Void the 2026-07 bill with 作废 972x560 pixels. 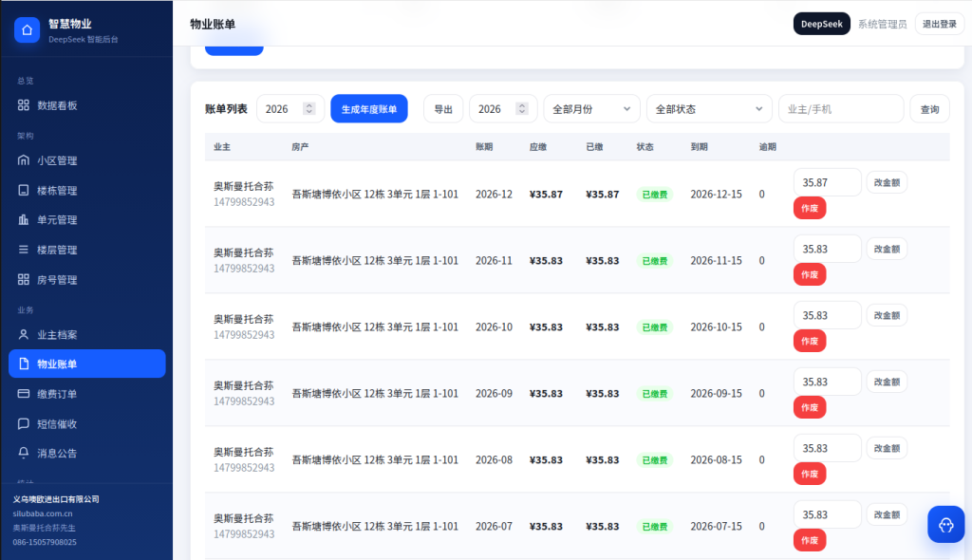click(x=810, y=539)
